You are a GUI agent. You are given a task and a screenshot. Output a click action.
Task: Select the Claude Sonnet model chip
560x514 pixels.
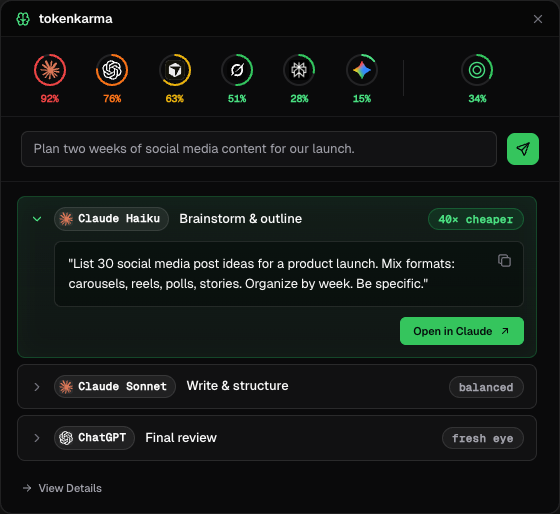click(x=115, y=386)
